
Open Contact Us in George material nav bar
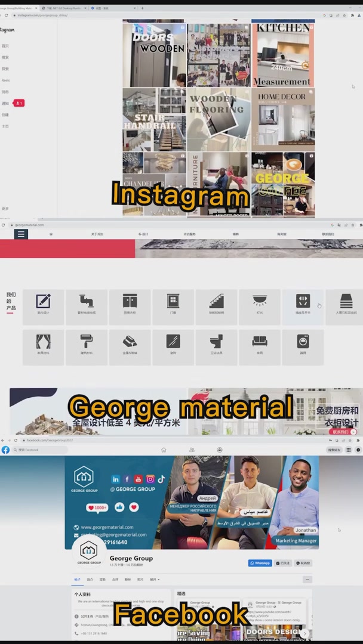(x=328, y=234)
